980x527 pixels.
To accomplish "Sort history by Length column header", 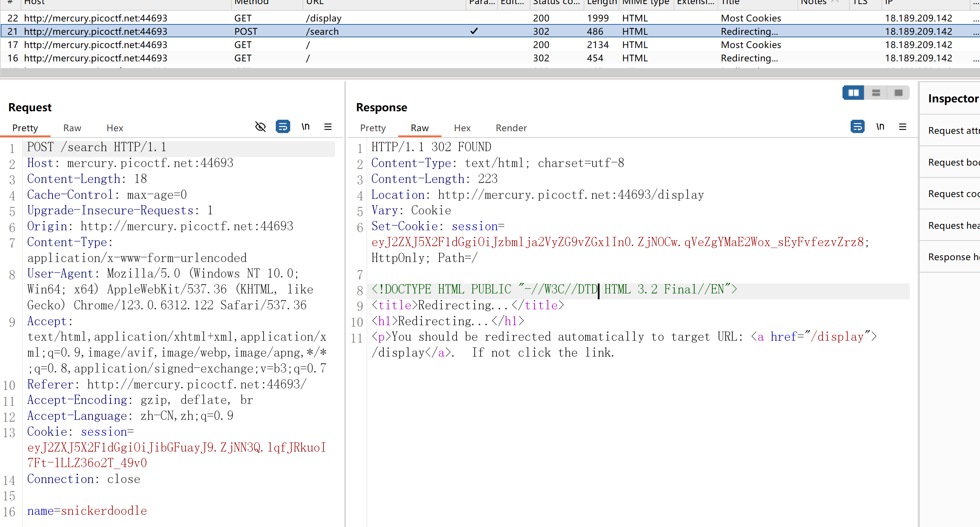I will coord(601,2).
